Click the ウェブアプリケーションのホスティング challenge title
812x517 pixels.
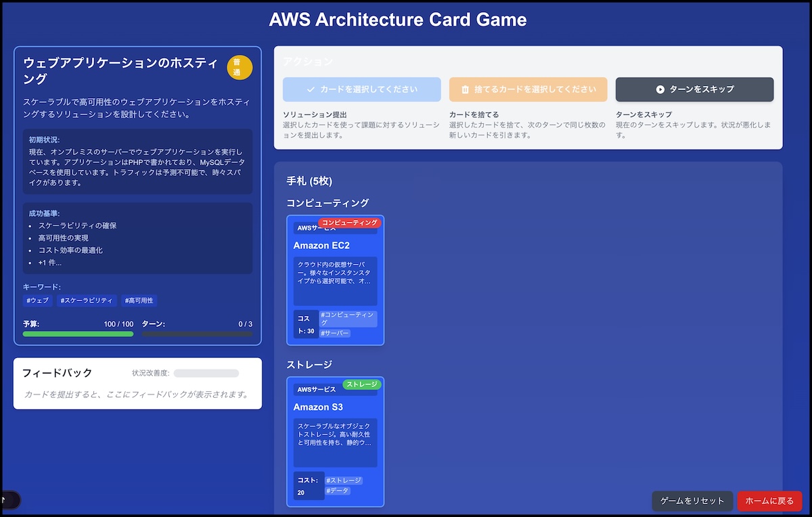[120, 71]
